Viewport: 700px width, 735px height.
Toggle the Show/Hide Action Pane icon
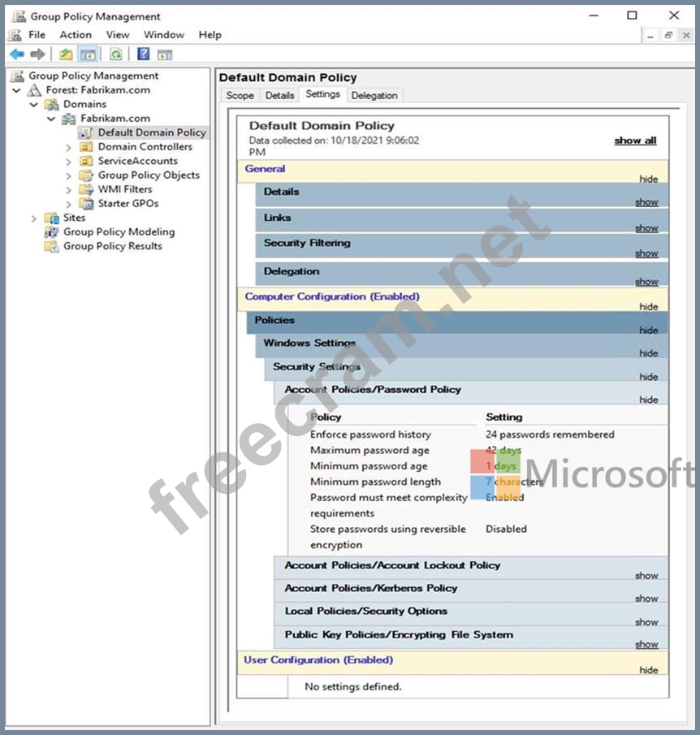pyautogui.click(x=165, y=54)
